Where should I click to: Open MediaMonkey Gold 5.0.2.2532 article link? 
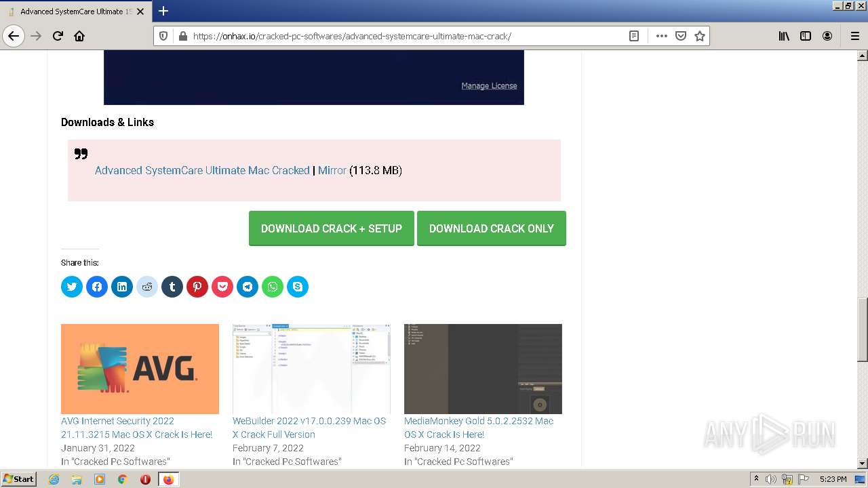pos(479,428)
